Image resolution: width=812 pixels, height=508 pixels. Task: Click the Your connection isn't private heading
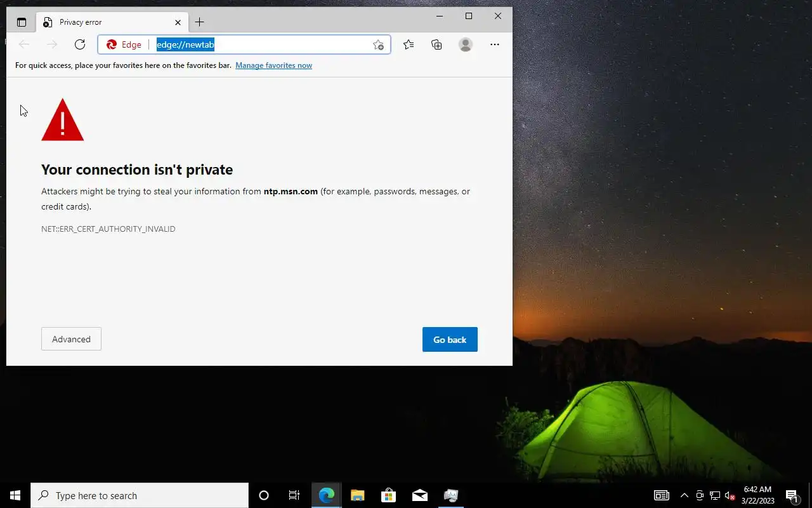[x=137, y=170]
